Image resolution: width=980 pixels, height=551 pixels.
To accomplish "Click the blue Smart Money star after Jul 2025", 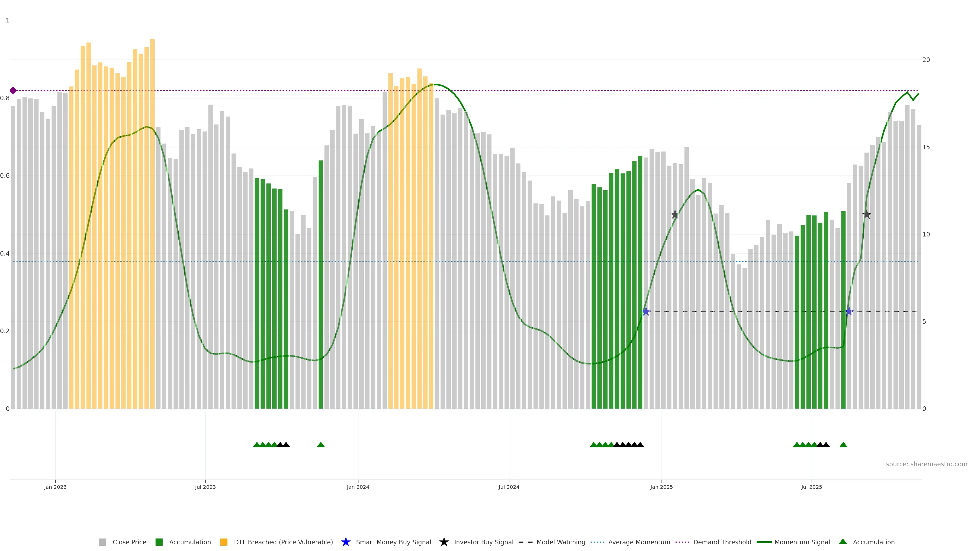I will click(x=849, y=311).
